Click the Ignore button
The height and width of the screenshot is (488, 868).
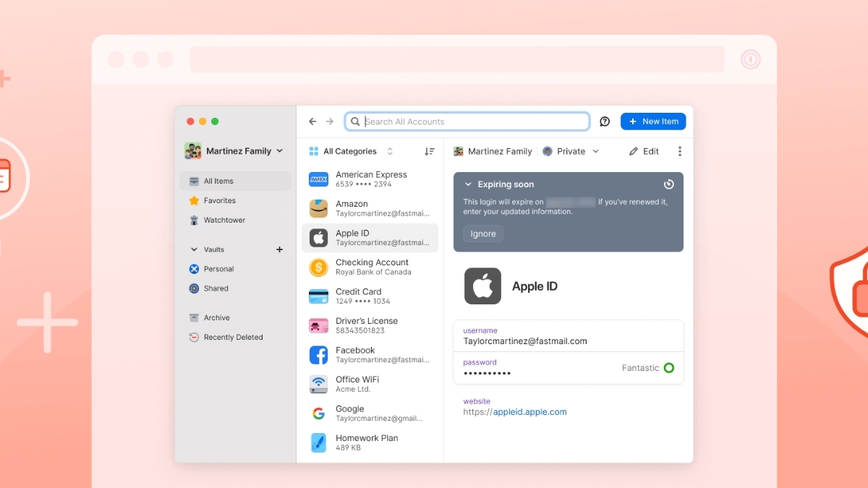click(x=483, y=234)
